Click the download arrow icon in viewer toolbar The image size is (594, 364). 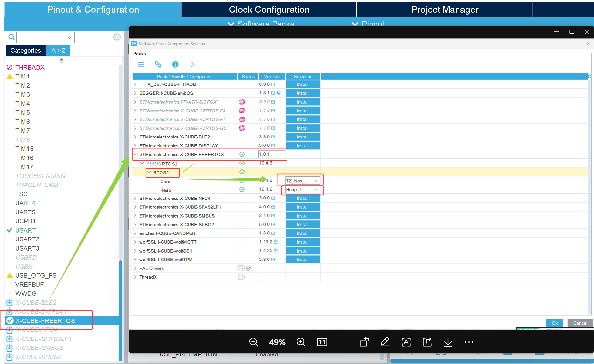(448, 342)
